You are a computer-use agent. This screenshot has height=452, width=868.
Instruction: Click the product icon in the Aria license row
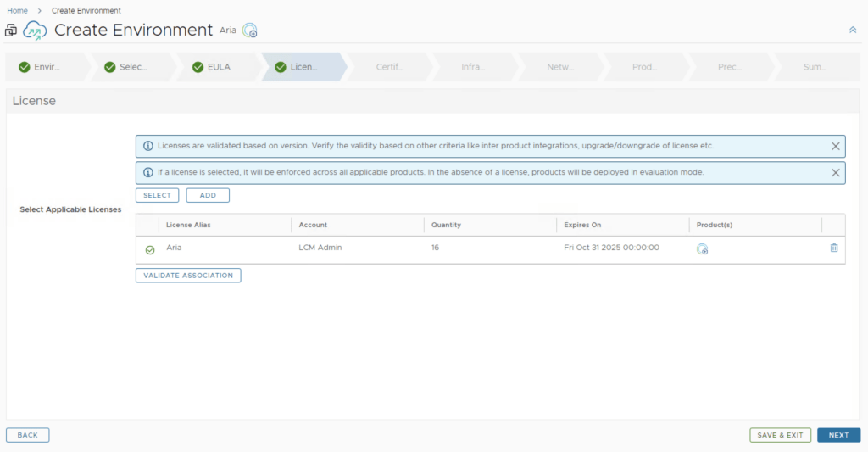click(702, 248)
